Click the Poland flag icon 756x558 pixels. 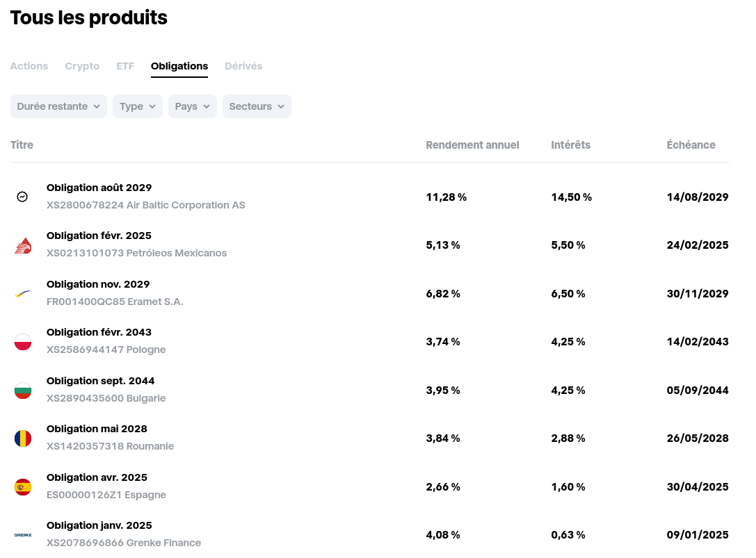(x=22, y=341)
